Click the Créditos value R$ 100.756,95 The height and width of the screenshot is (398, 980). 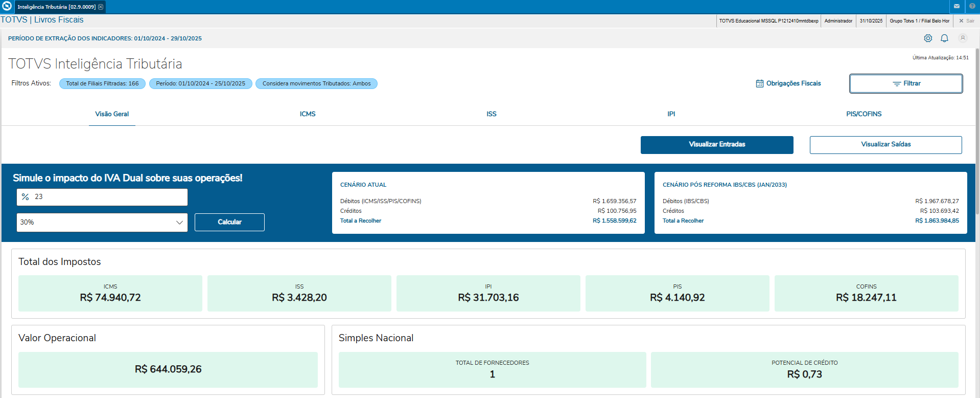(617, 211)
